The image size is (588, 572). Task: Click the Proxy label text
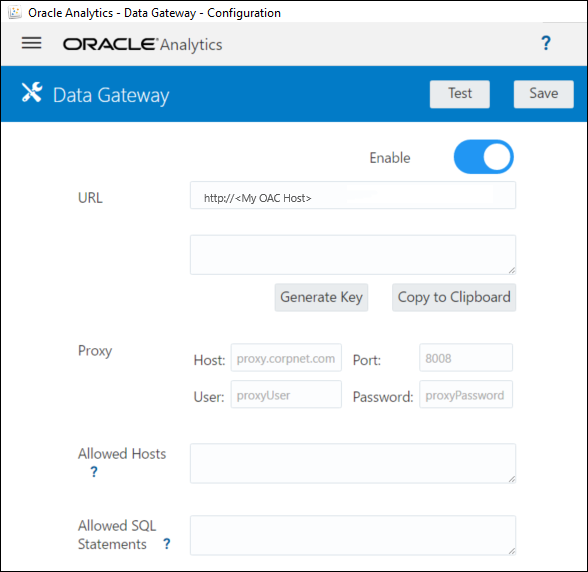click(95, 351)
